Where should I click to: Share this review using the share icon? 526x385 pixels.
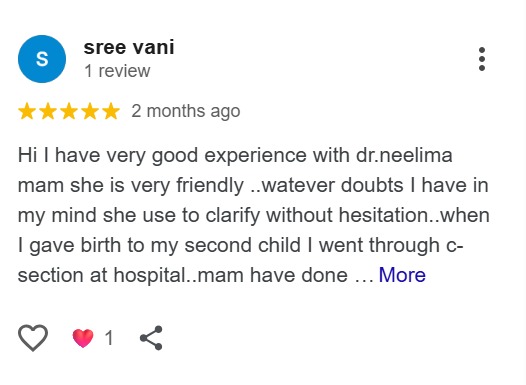pyautogui.click(x=151, y=338)
